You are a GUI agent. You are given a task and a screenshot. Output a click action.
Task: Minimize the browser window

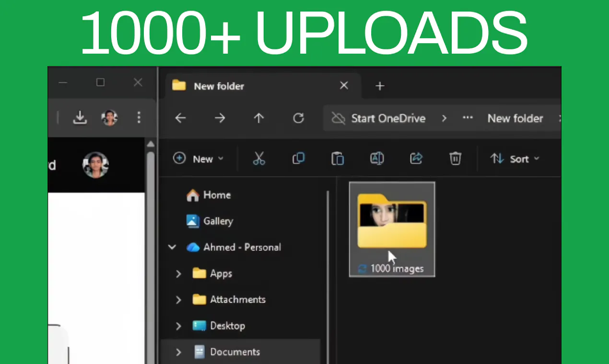pos(63,82)
